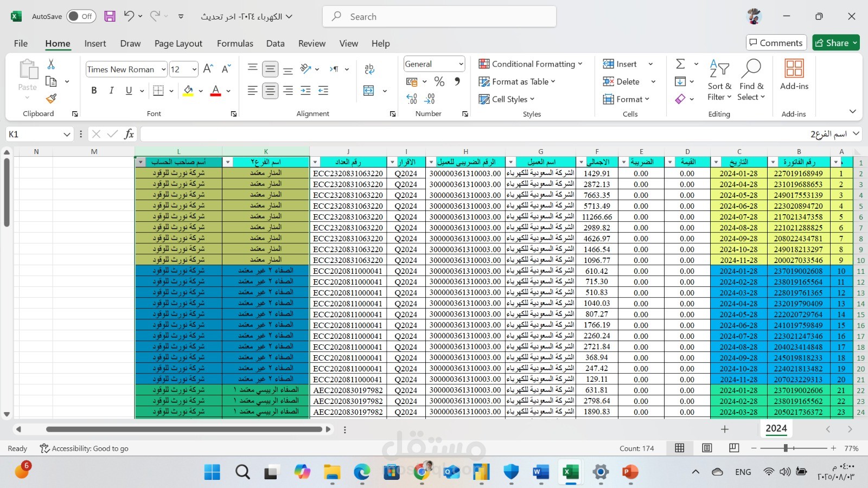Switch to Page Layout view
868x488 pixels.
click(707, 448)
